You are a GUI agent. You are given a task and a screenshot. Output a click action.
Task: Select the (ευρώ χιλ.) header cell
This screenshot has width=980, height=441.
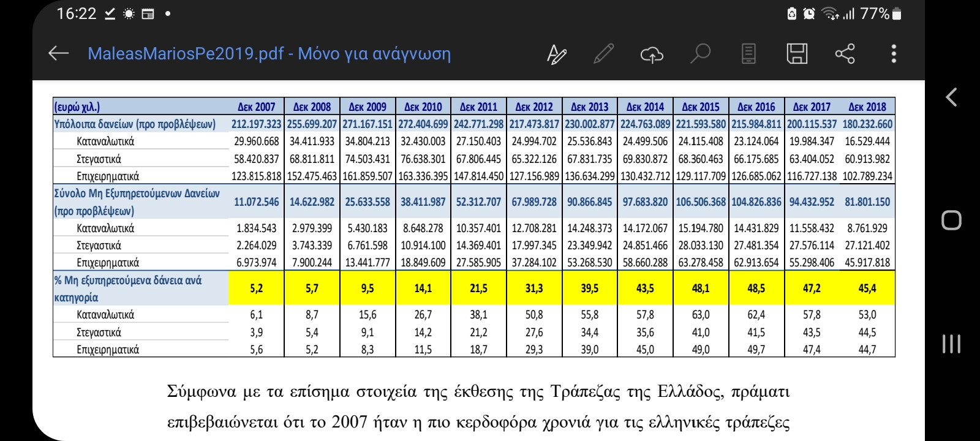[x=77, y=107]
